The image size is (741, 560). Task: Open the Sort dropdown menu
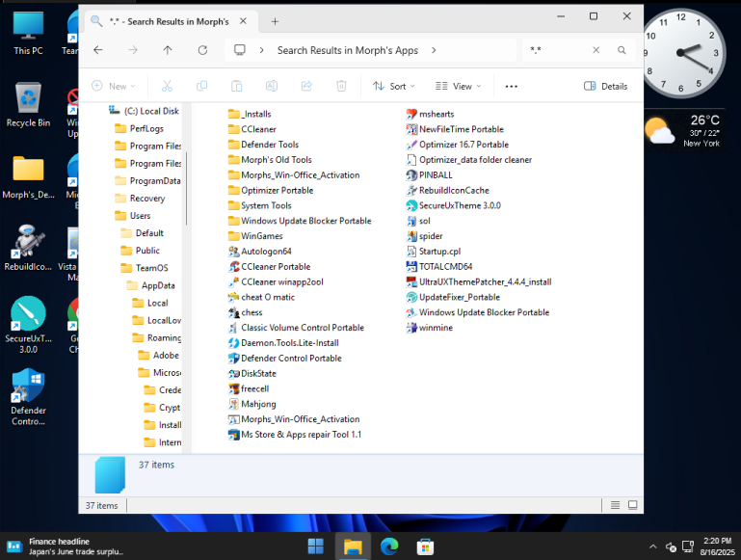click(394, 86)
